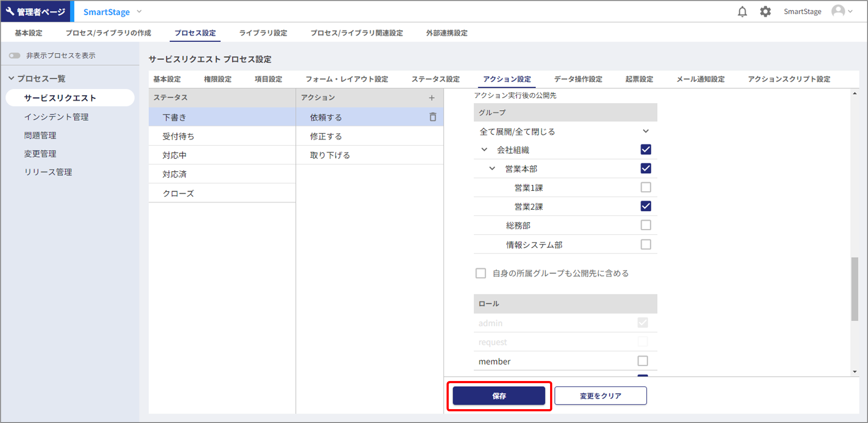
Task: Collapse the 会社組織 tree node
Action: [x=484, y=150]
